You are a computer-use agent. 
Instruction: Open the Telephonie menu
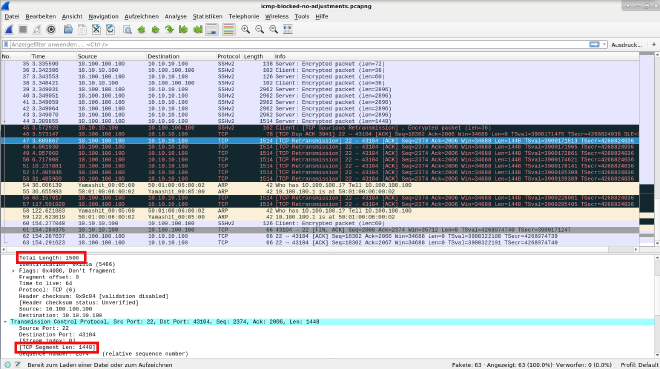[244, 16]
